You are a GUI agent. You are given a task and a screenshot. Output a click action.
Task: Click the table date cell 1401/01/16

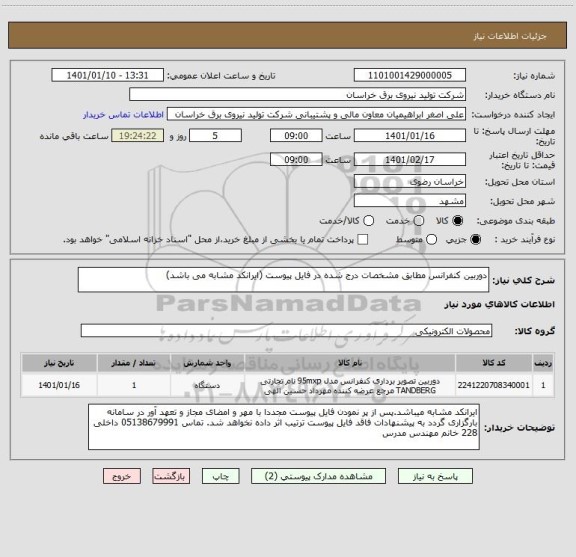pos(59,385)
